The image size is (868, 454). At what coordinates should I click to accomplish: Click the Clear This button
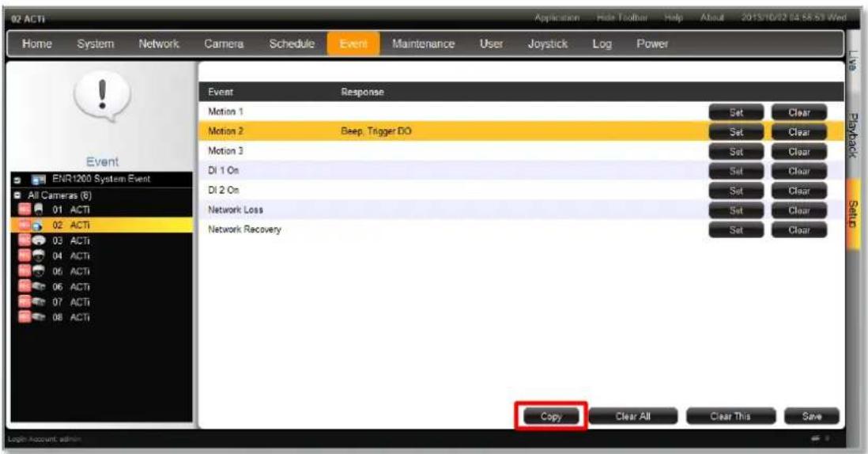(730, 416)
